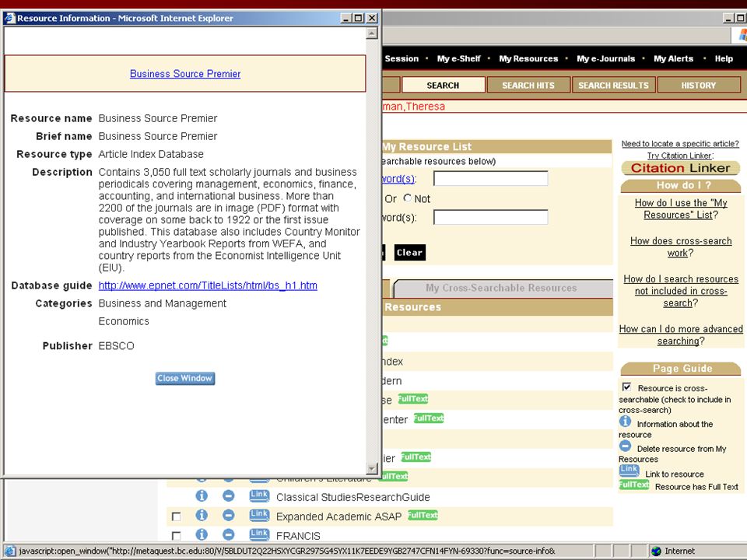The image size is (747, 560).
Task: Click the delete icon in Page Guide
Action: [x=625, y=446]
